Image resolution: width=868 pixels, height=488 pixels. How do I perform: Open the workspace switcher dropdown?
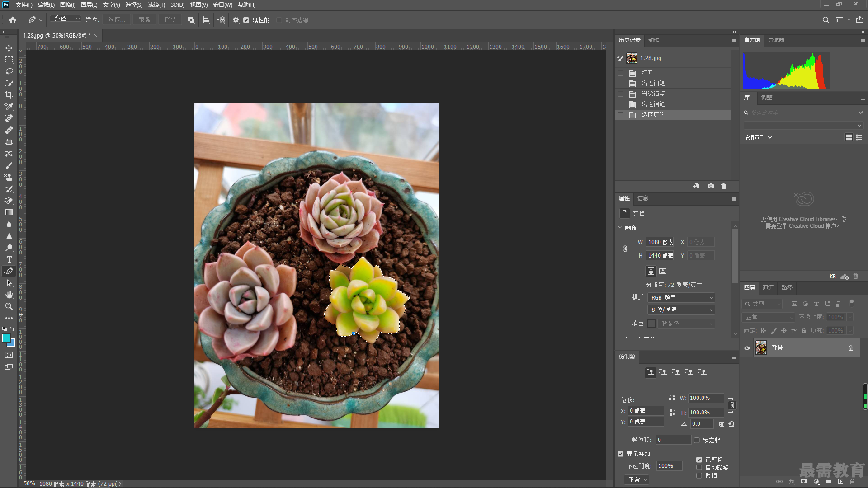pyautogui.click(x=843, y=20)
